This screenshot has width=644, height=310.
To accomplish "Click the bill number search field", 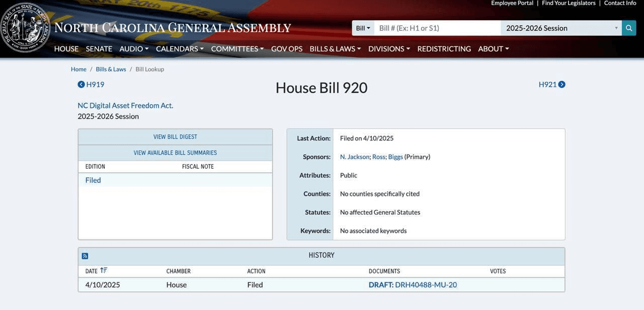I will pos(438,28).
